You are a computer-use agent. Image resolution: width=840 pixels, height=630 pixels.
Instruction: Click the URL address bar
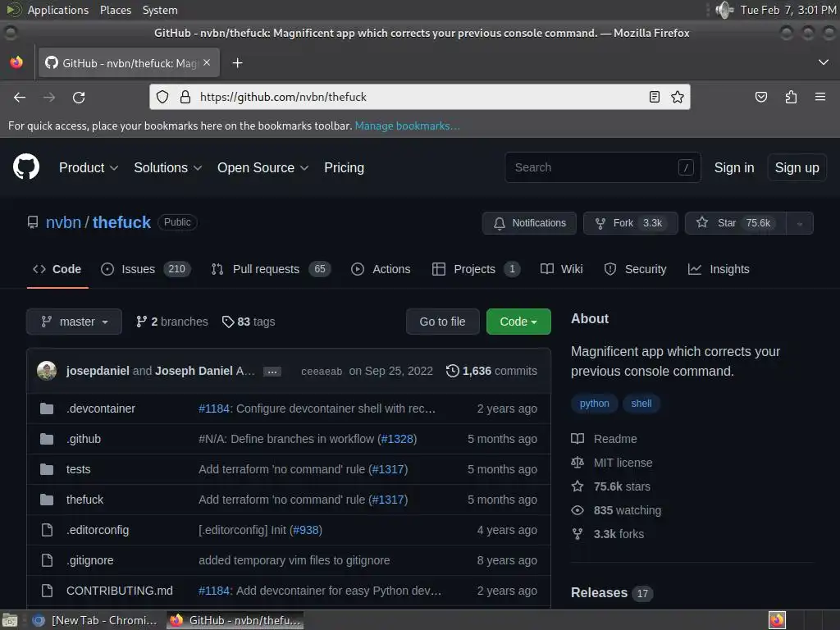[x=419, y=97]
